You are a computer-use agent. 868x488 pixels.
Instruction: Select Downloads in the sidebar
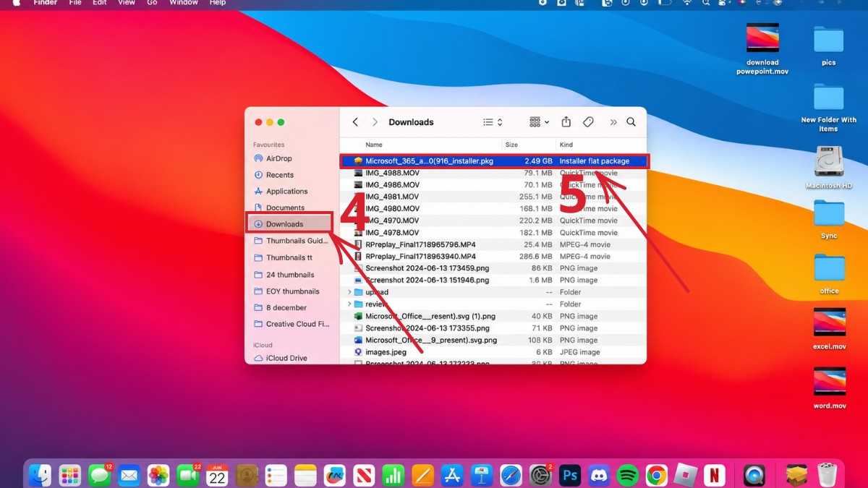point(291,224)
